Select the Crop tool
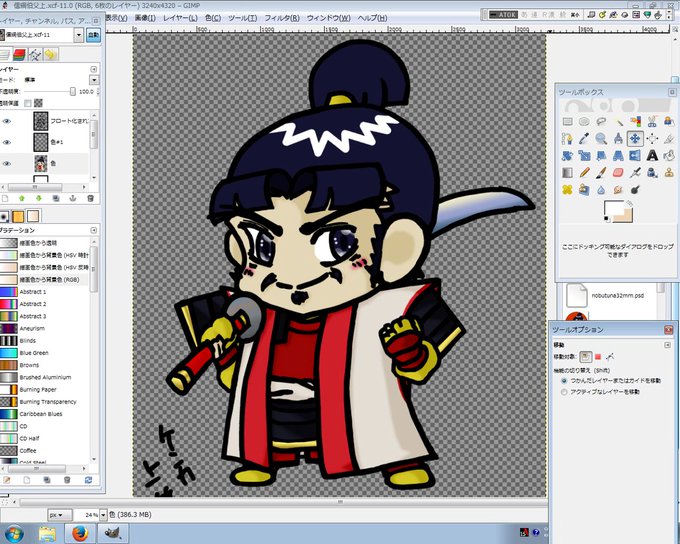 pyautogui.click(x=669, y=139)
